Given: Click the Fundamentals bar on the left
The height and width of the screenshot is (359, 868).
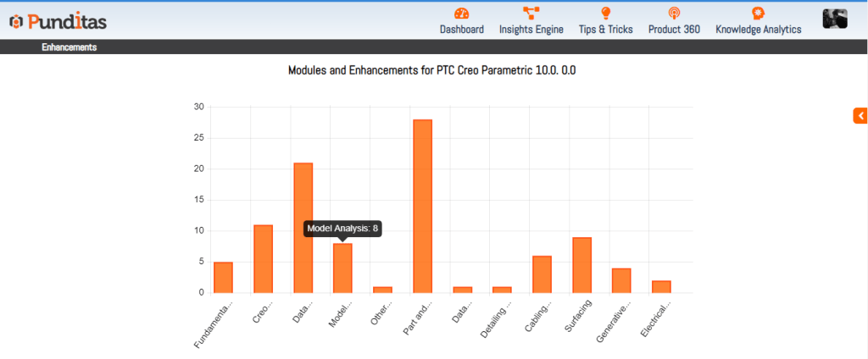Looking at the screenshot, I should (x=223, y=278).
